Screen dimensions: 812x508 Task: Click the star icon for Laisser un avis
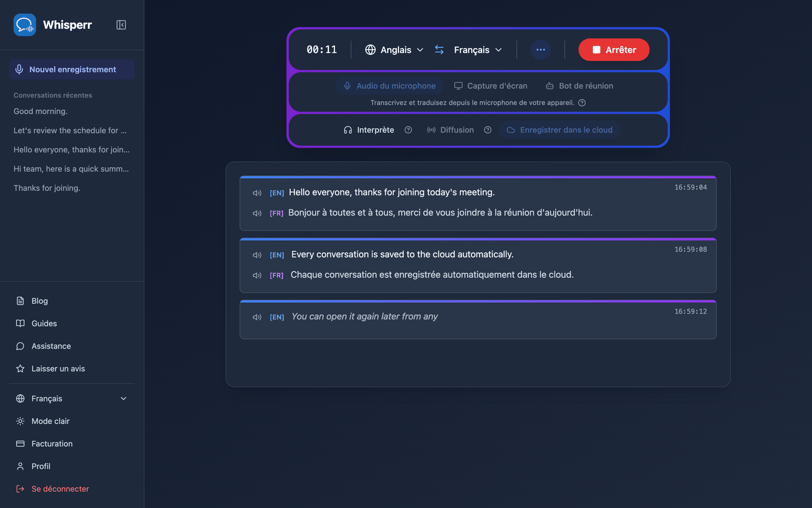tap(20, 369)
